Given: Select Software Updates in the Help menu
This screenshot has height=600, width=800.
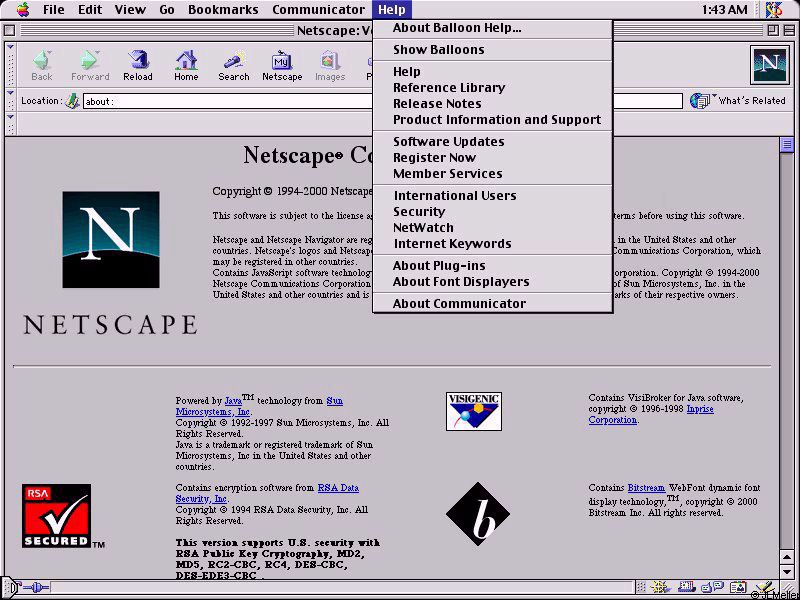Looking at the screenshot, I should coord(493,141).
